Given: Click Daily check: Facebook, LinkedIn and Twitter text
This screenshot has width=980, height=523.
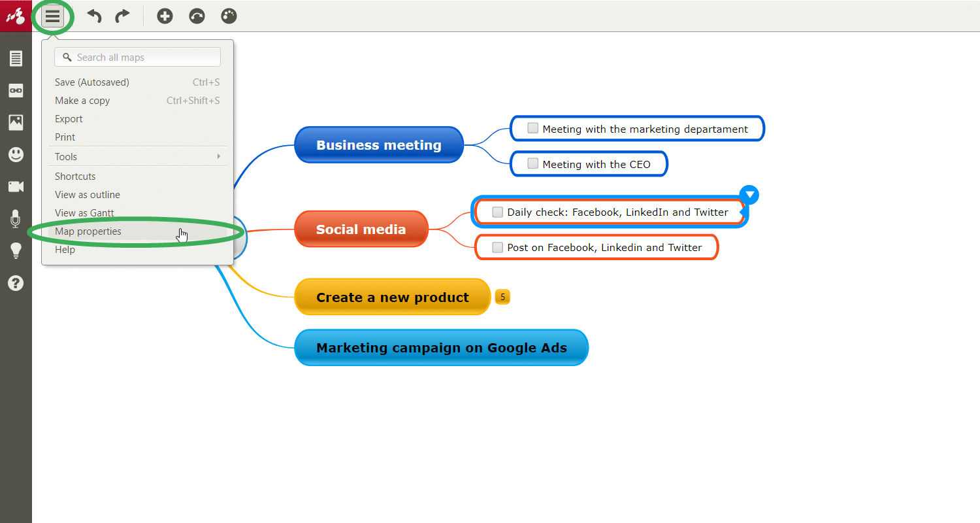Looking at the screenshot, I should pos(618,212).
